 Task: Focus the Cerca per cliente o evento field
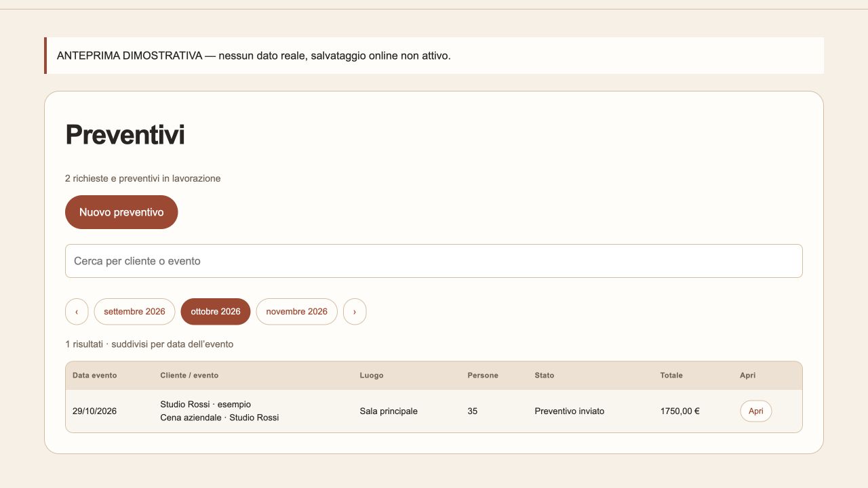click(434, 261)
